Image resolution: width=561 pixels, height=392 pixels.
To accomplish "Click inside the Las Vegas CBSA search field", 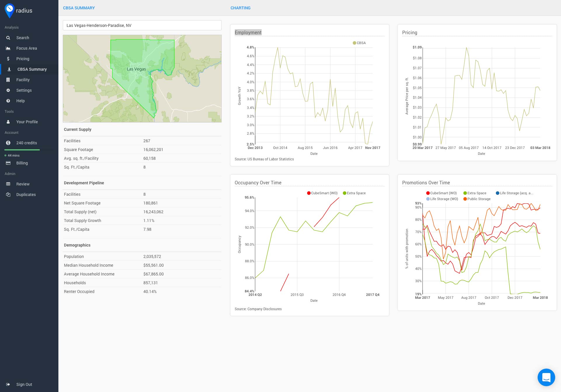I will pyautogui.click(x=142, y=25).
